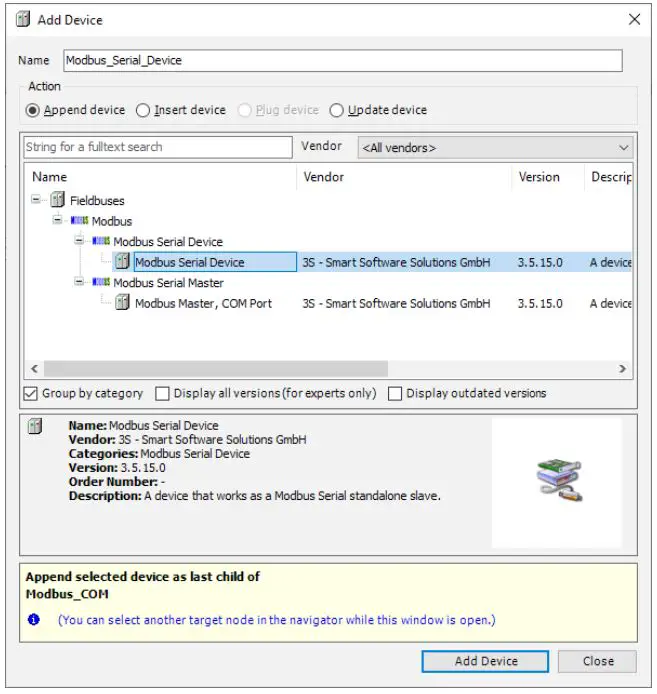
Task: Collapse the Modbus tree node
Action: coord(57,220)
